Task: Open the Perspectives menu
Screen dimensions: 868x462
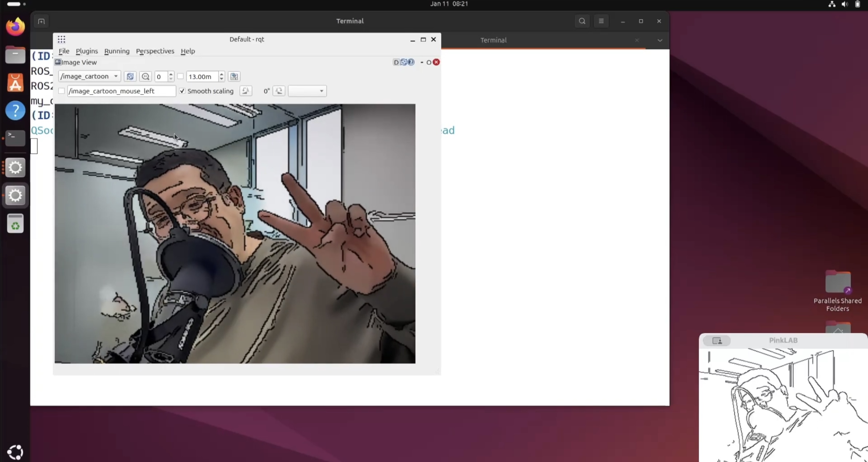Action: [155, 51]
